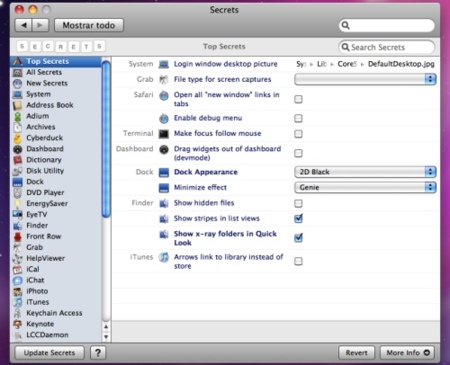Click the iTunes icon beside Arrows link setting
450x365 pixels.
point(164,257)
